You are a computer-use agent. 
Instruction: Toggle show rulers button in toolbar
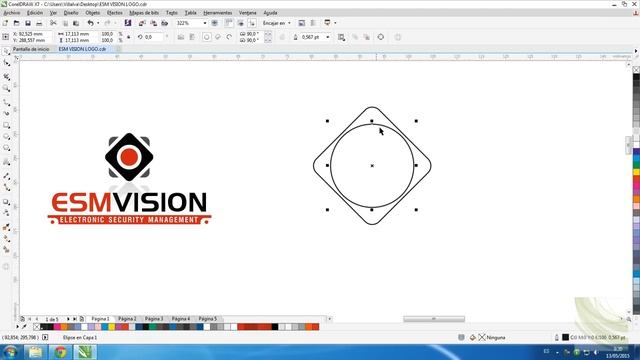pos(229,23)
